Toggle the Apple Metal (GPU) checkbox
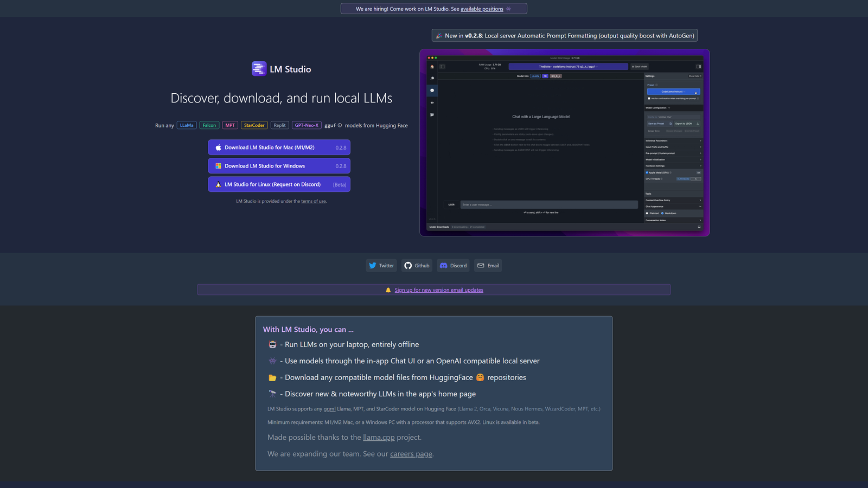Image resolution: width=868 pixels, height=488 pixels. [647, 172]
